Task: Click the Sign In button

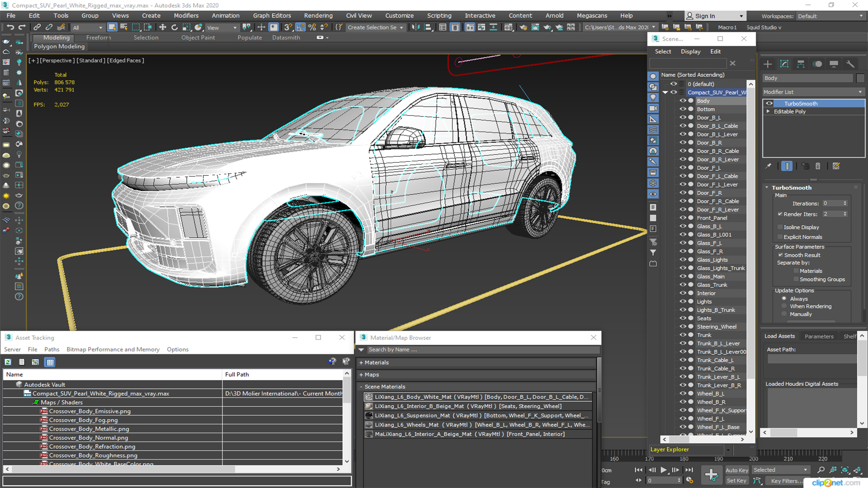Action: coord(715,16)
